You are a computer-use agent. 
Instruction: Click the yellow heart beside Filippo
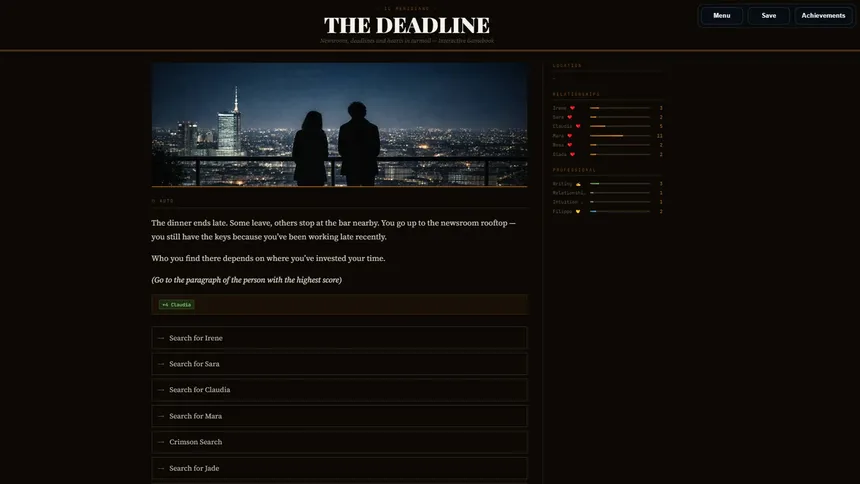578,211
